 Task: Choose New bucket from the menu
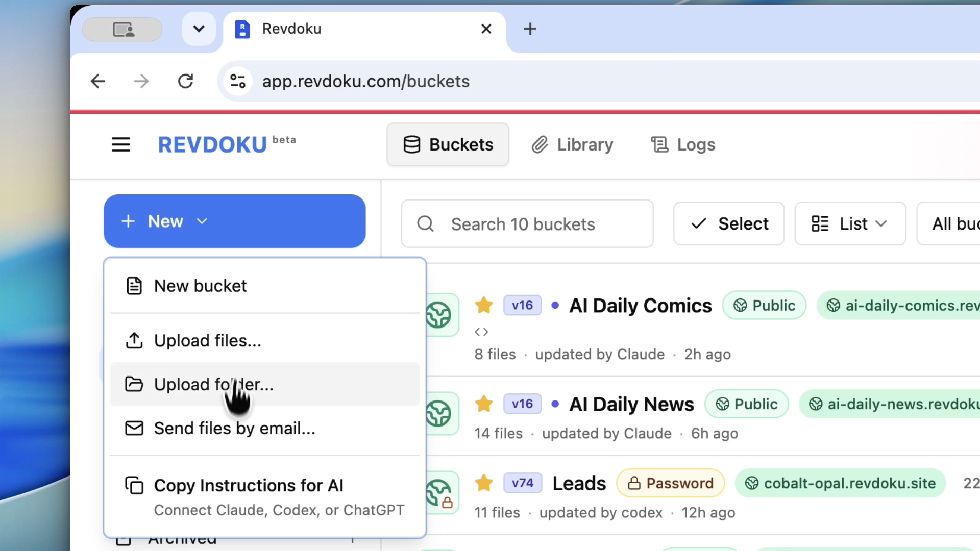[x=265, y=286]
